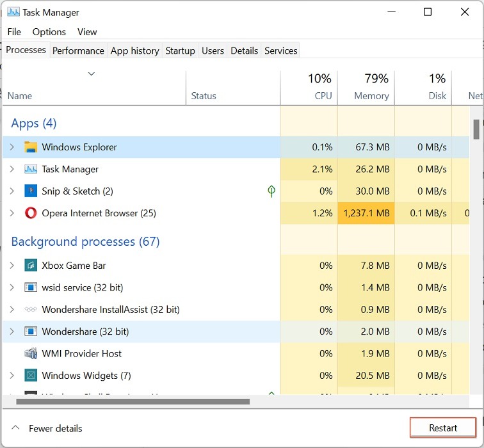Screen dimensions: 484x448
Task: Click the Task Manager title bar icon
Action: tap(13, 12)
